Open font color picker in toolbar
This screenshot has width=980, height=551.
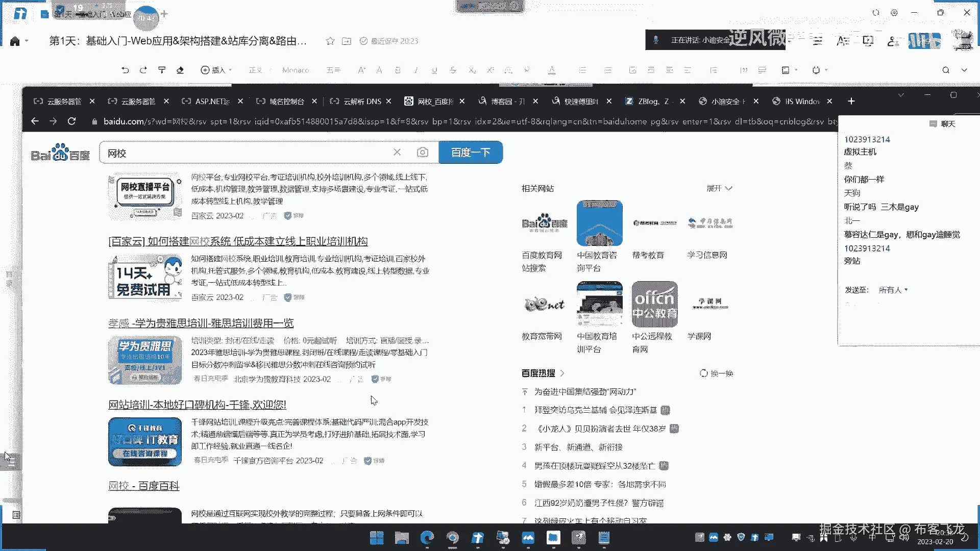(x=552, y=70)
